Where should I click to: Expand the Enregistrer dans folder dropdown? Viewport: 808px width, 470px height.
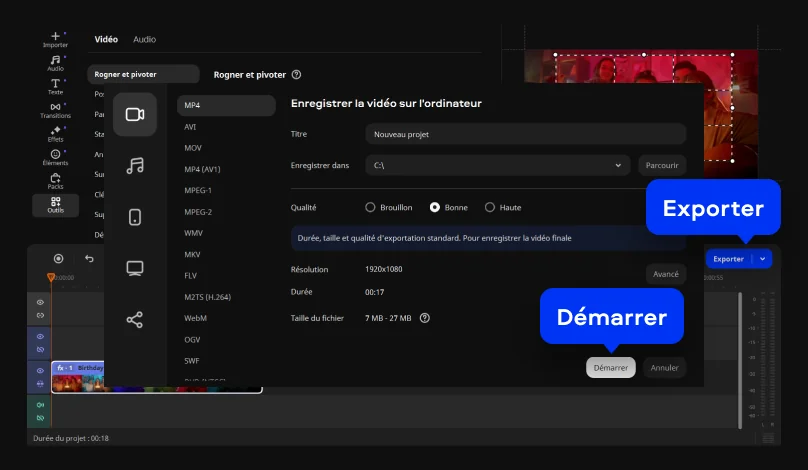(618, 165)
